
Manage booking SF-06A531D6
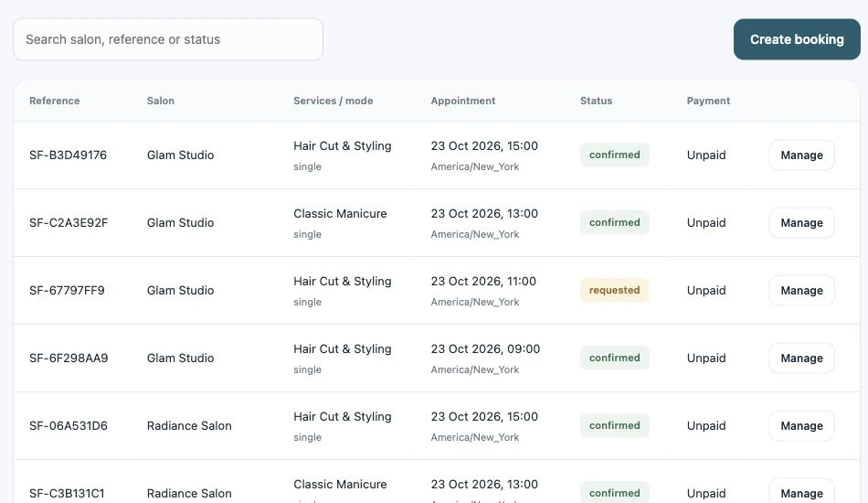click(801, 425)
